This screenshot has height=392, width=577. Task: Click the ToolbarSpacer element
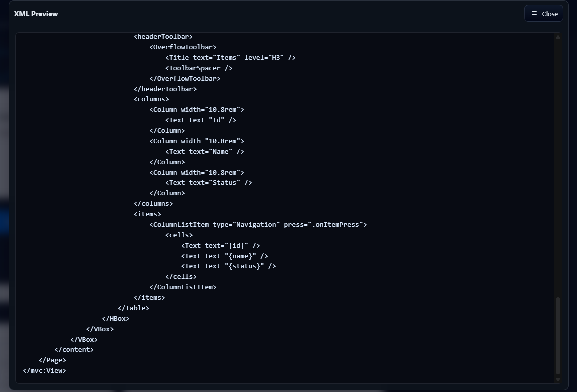click(199, 68)
